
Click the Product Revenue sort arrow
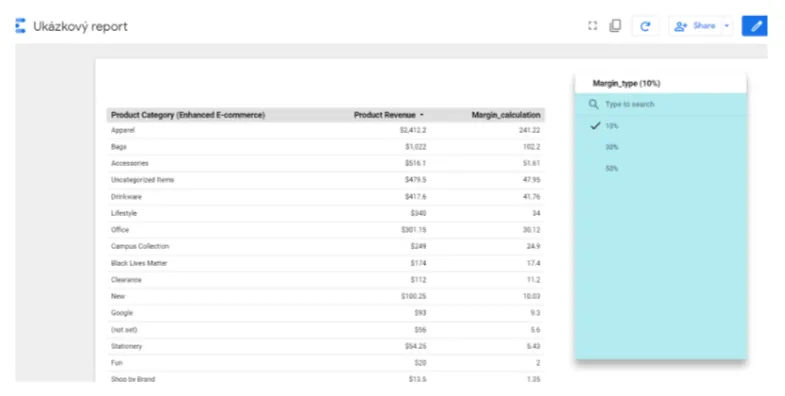pyautogui.click(x=422, y=115)
